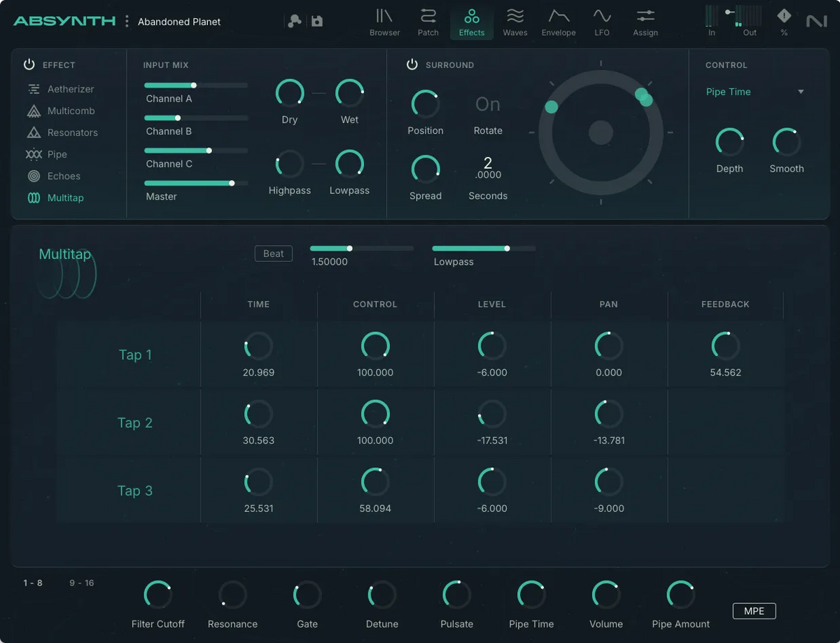The image size is (840, 643).
Task: Power off the Surround section
Action: [412, 64]
